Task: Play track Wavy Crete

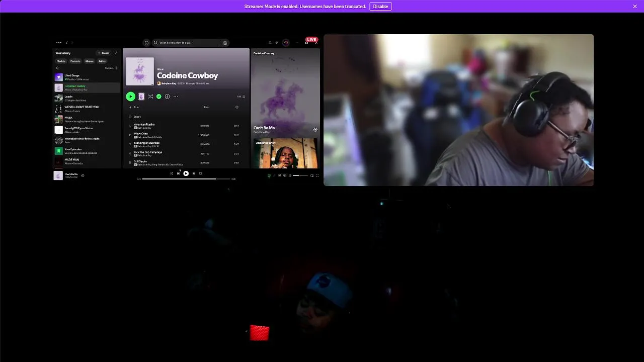Action: tap(187, 135)
